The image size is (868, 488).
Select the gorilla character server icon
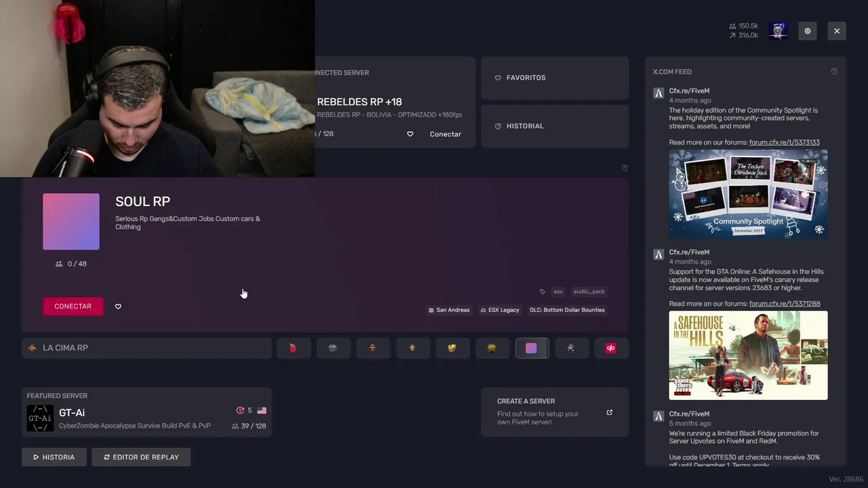pyautogui.click(x=571, y=348)
